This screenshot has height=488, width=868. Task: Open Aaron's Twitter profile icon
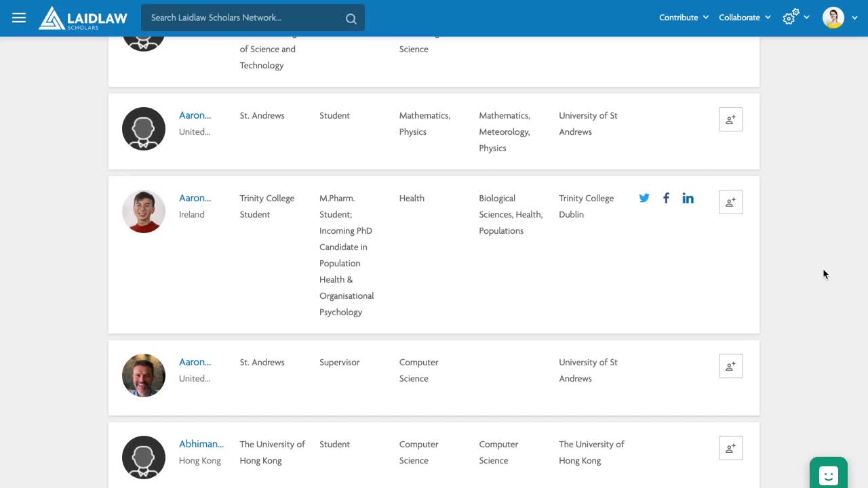pyautogui.click(x=644, y=198)
